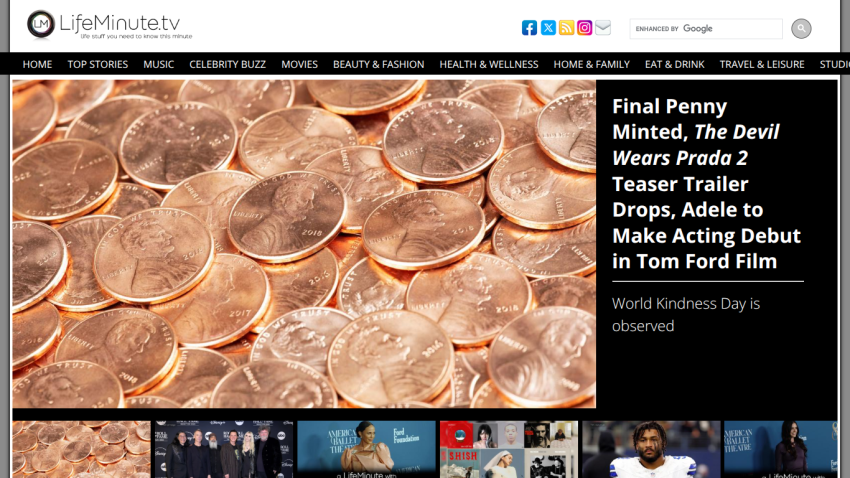
Task: Open the Facebook social icon
Action: tap(529, 28)
